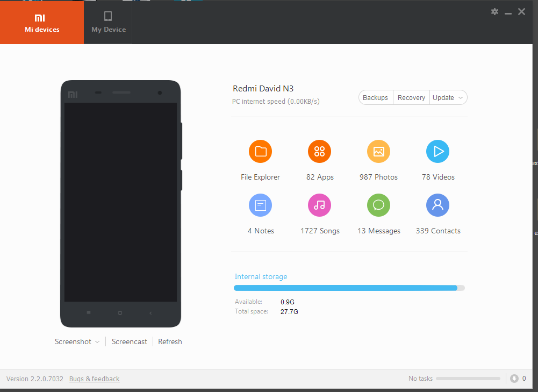538x392 pixels.
Task: Click the download tasks arrow icon
Action: click(514, 378)
